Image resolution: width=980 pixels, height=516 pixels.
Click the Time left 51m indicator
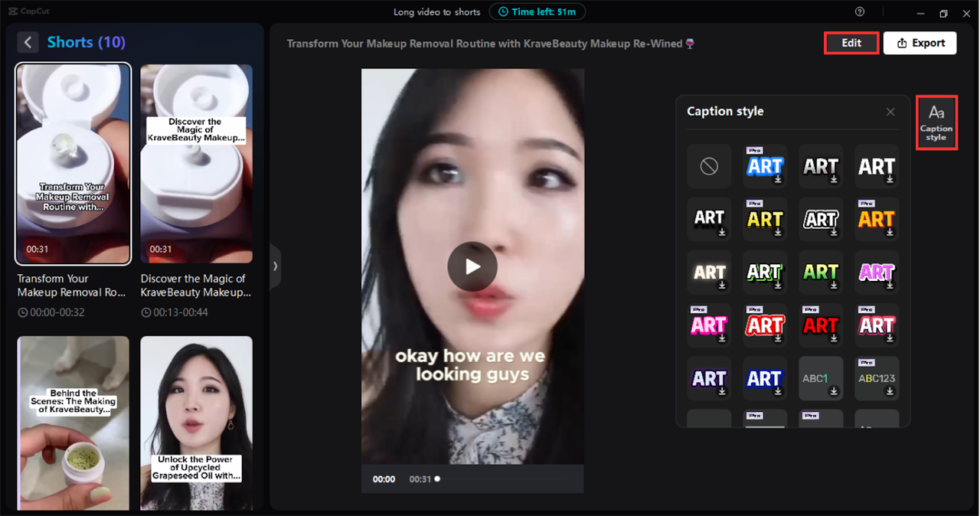537,11
